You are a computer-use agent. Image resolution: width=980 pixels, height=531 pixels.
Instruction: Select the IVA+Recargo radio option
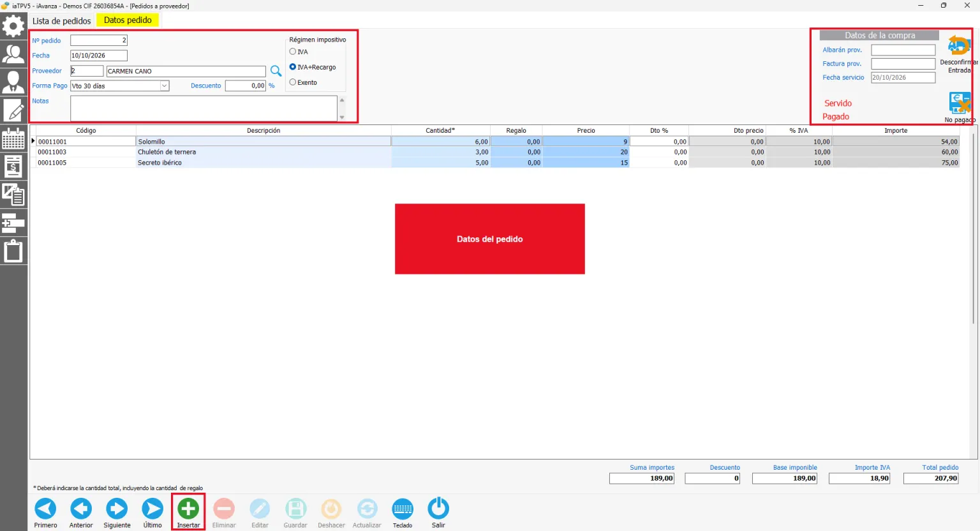[293, 67]
